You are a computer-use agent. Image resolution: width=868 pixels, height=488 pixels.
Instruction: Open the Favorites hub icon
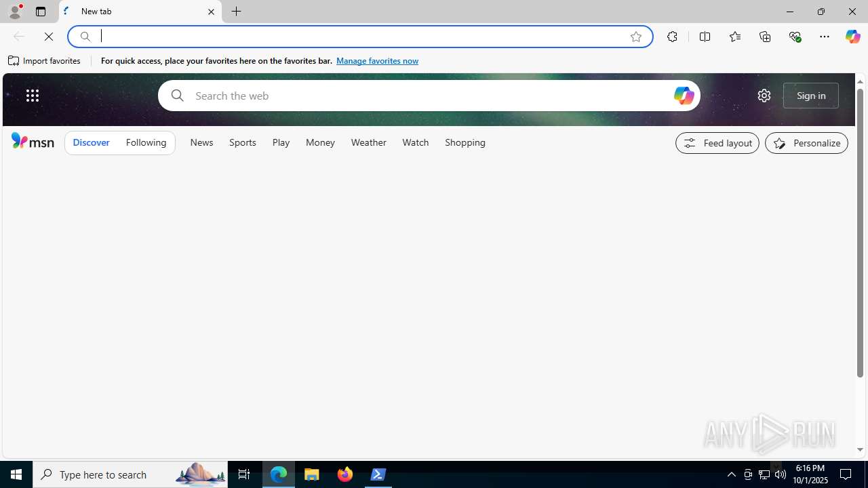pos(735,37)
